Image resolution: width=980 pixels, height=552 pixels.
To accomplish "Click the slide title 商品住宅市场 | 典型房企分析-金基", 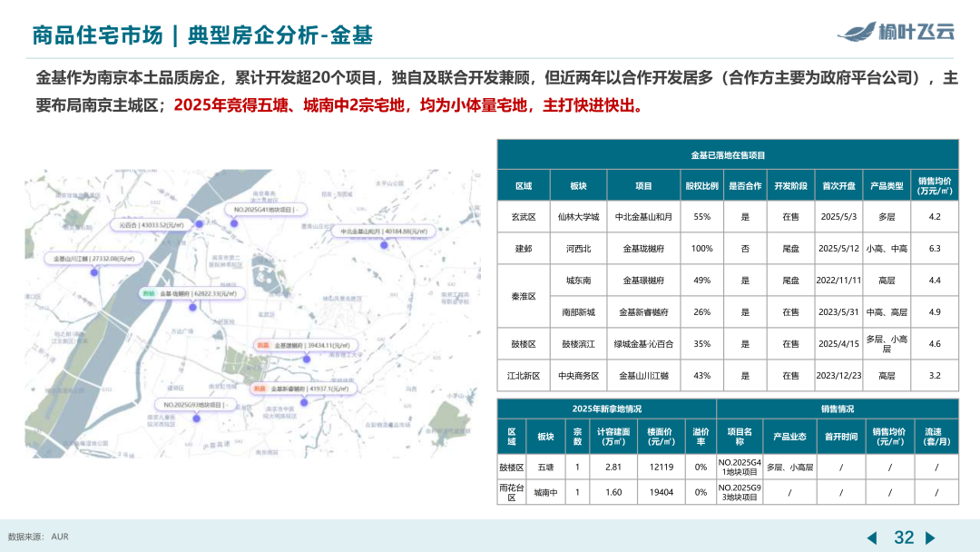I will (201, 35).
